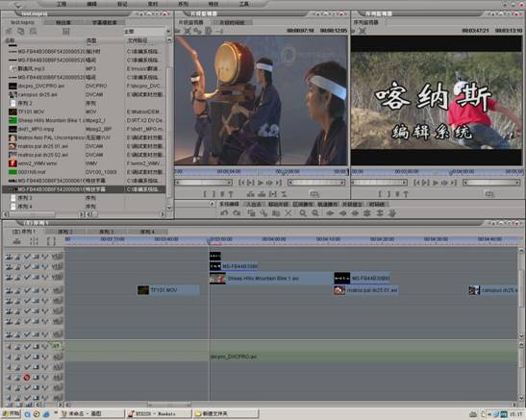Set mark-out bracket in the sequence monitor
Screen dimensions: 526x420
click(x=388, y=194)
